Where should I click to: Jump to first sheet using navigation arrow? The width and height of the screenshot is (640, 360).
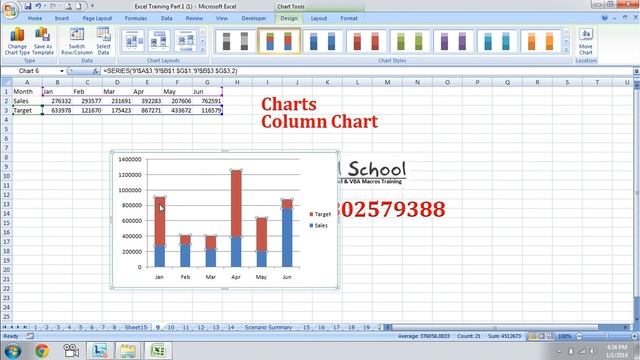click(4, 327)
